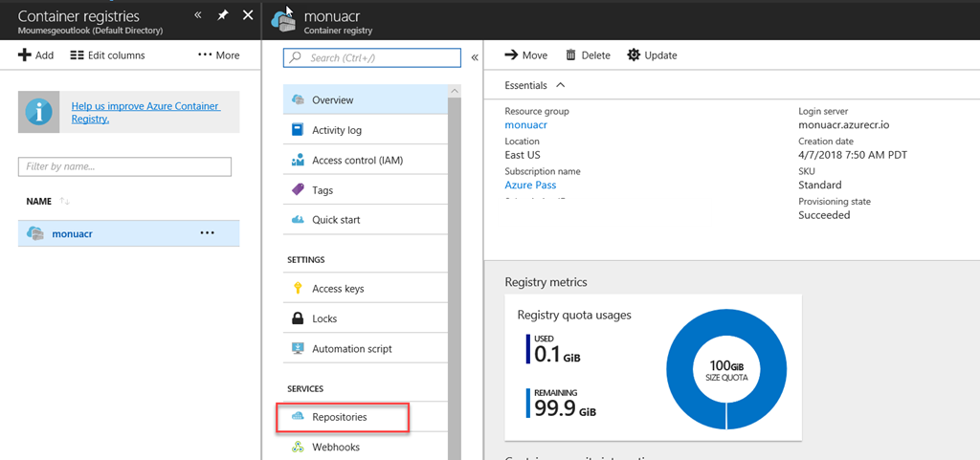This screenshot has height=460, width=980.
Task: Click the Delete button
Action: pos(589,55)
